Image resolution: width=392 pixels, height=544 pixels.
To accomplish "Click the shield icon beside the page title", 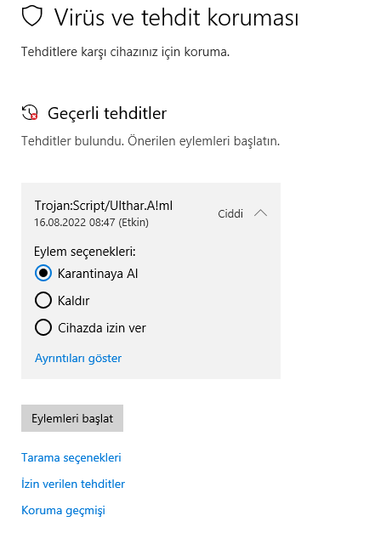I will pos(32,17).
